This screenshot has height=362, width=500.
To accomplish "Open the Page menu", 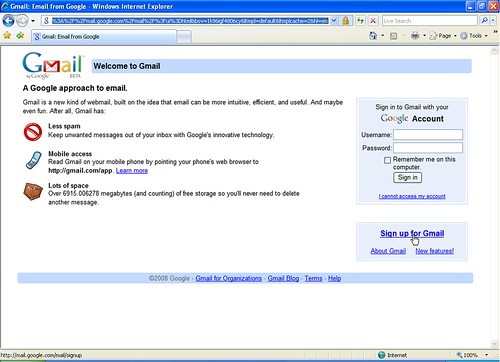I will tap(443, 36).
